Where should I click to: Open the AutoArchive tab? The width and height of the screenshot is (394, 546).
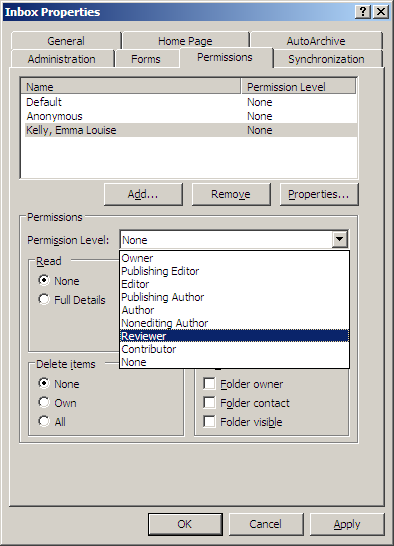316,41
